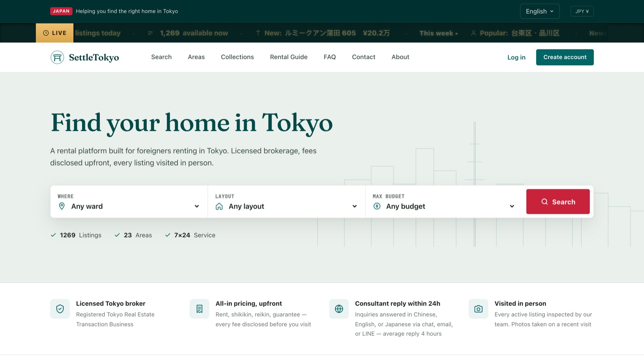Click the shield icon for Licensed Tokyo broker
Image resolution: width=644 pixels, height=363 pixels.
(60, 309)
